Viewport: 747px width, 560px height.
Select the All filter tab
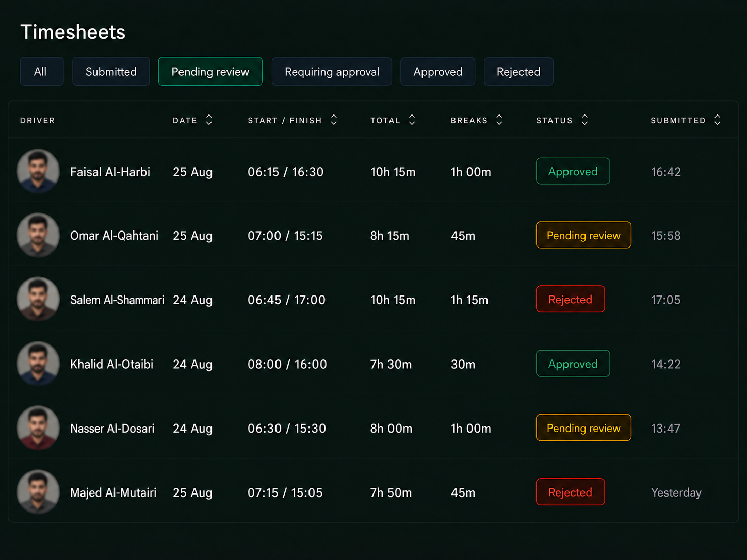[x=42, y=71]
